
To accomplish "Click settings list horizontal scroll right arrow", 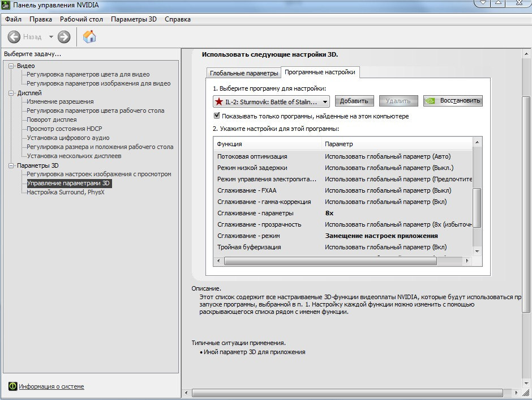I will [x=467, y=261].
